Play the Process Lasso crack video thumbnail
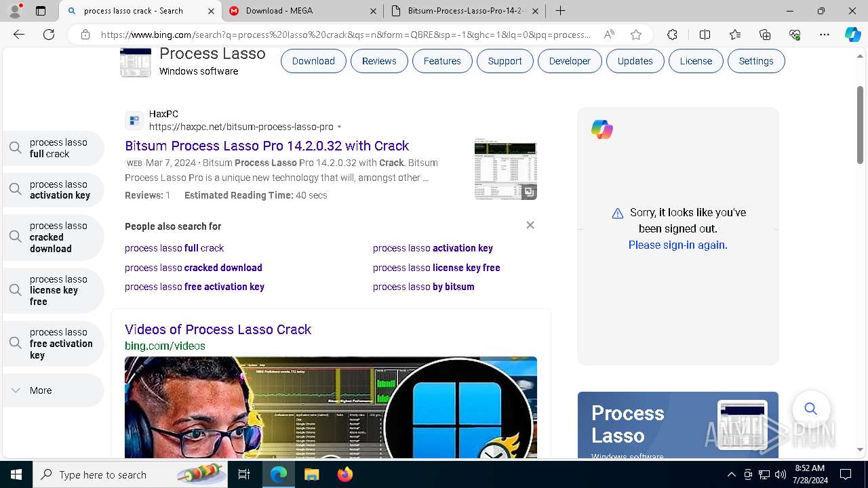The width and height of the screenshot is (868, 488). pyautogui.click(x=331, y=407)
